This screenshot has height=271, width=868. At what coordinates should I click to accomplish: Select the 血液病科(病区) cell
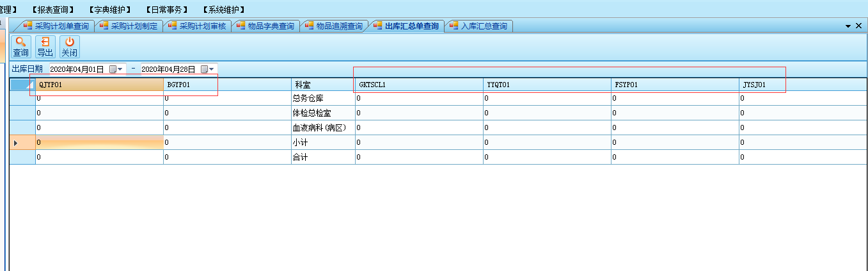coord(323,127)
